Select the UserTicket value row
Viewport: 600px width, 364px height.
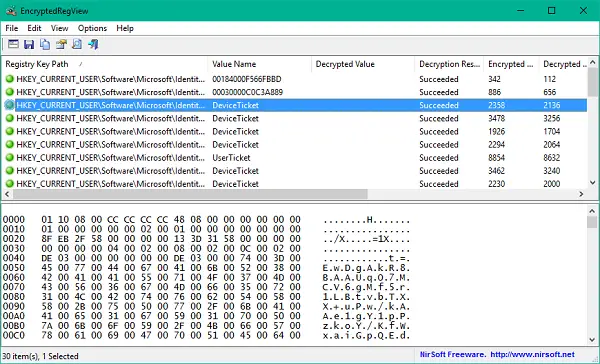click(x=295, y=158)
